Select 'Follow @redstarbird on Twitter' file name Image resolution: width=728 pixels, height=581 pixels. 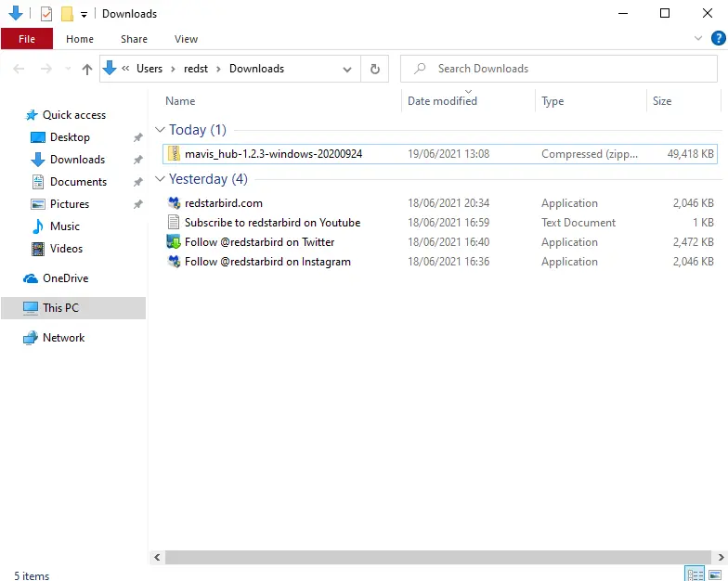(260, 241)
